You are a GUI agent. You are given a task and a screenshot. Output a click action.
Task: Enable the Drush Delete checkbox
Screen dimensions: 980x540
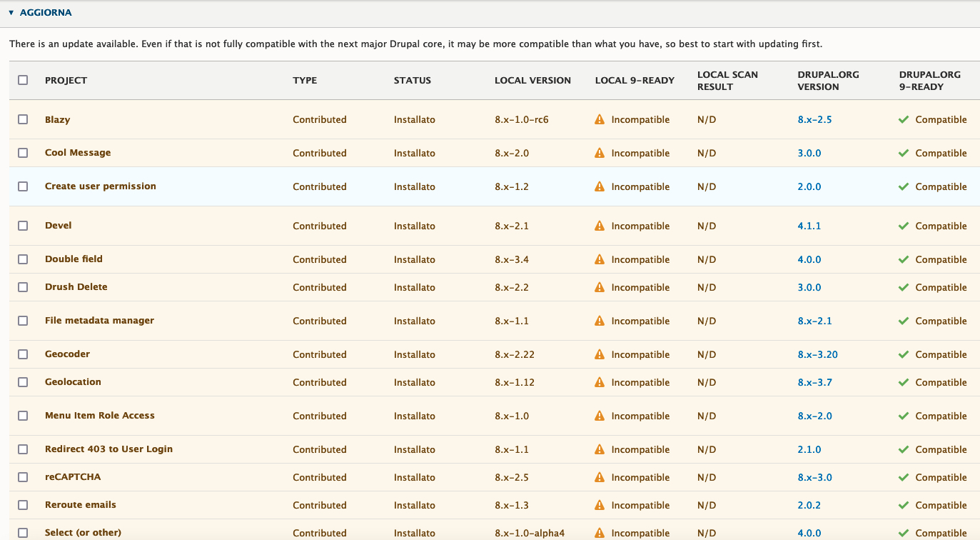coord(23,287)
